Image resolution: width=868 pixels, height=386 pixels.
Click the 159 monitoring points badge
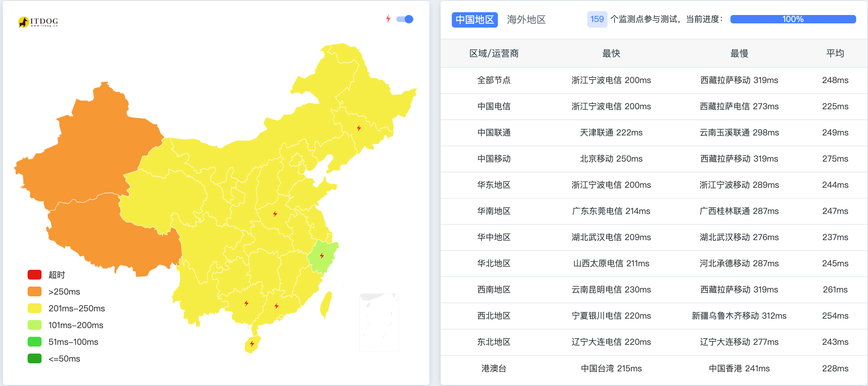(x=597, y=19)
